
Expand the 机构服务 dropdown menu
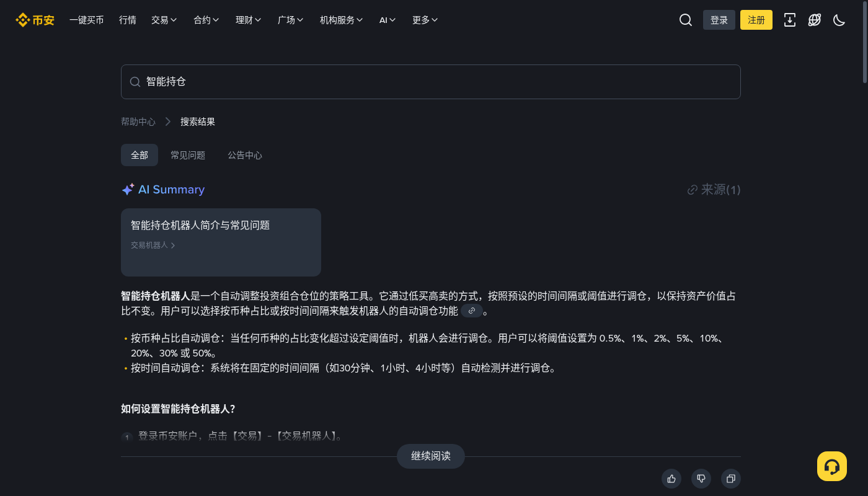pyautogui.click(x=342, y=20)
